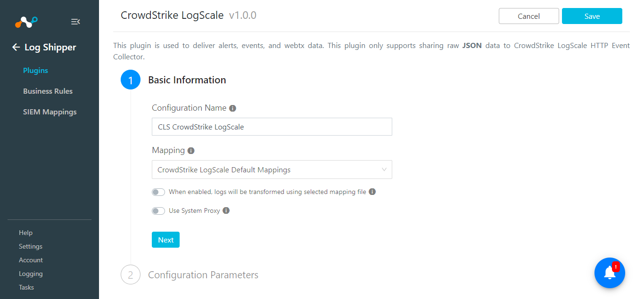Open the Help page
The image size is (644, 299).
pos(25,233)
